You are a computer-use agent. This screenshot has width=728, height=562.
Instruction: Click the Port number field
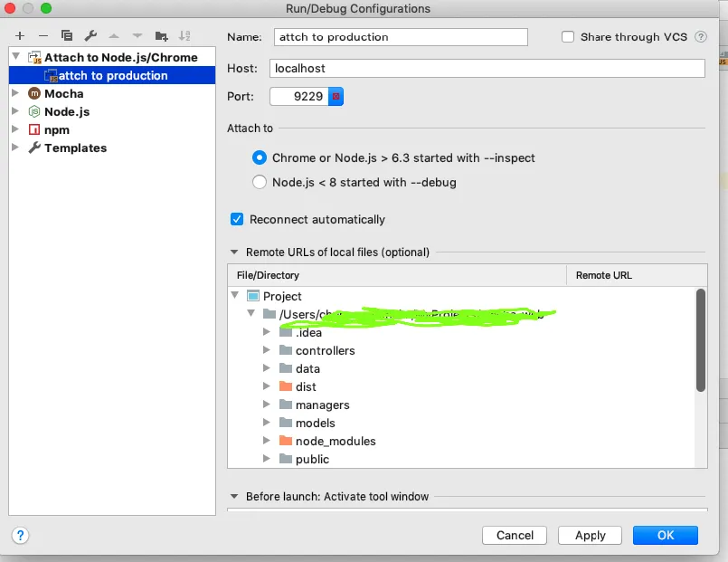coord(299,97)
